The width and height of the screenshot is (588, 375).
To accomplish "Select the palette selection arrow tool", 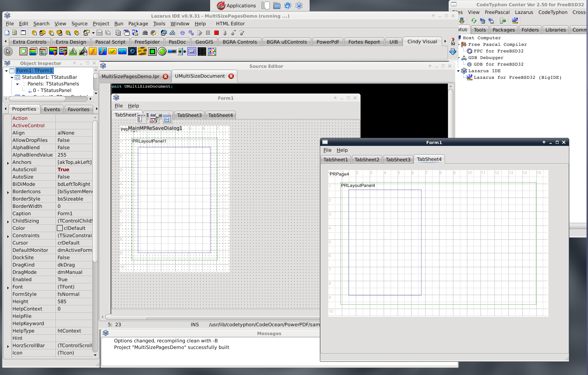I will (x=8, y=52).
